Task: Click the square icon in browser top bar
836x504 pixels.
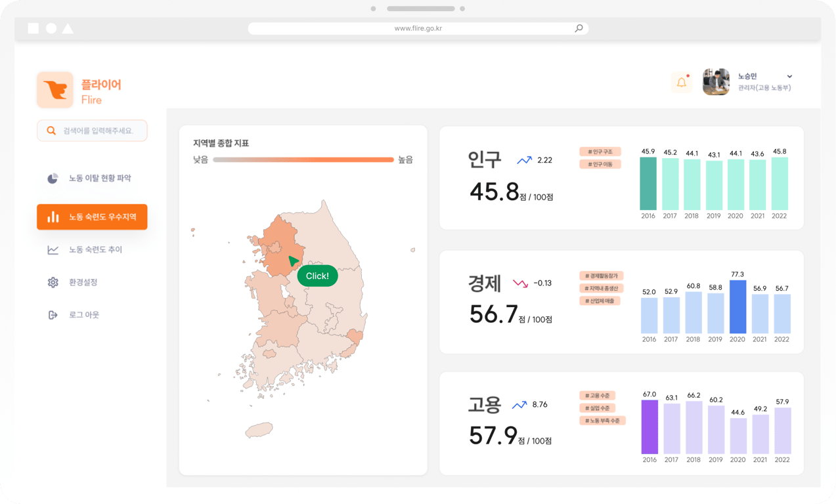Action: 33,28
